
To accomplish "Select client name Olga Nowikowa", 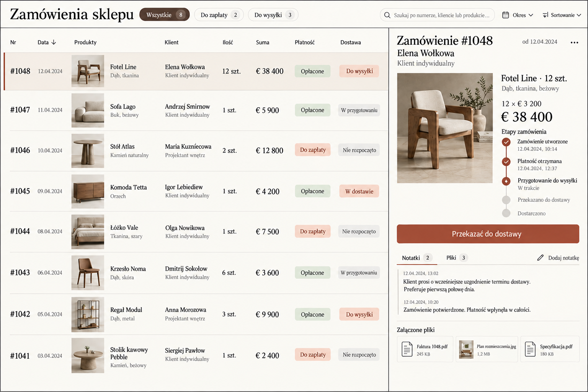I will pos(185,228).
